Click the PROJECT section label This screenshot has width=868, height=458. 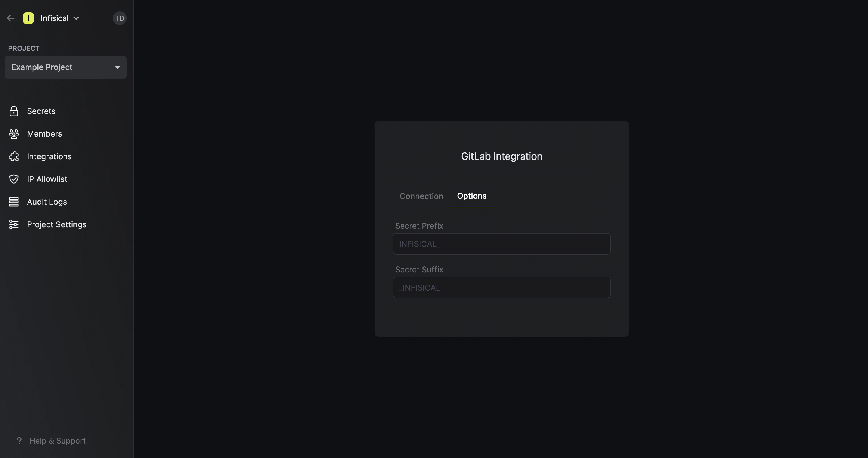coord(24,48)
